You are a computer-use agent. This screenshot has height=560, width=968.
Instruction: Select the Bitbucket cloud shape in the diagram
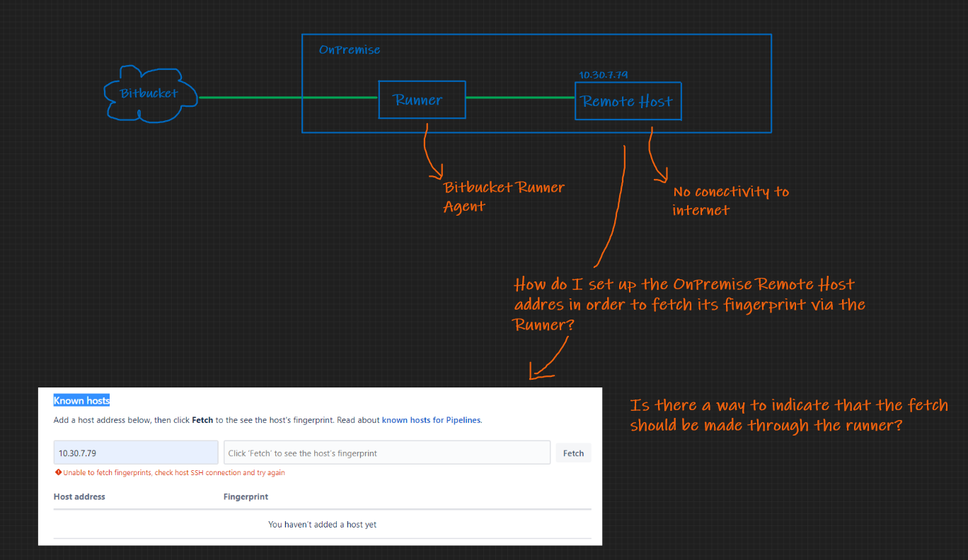(150, 93)
